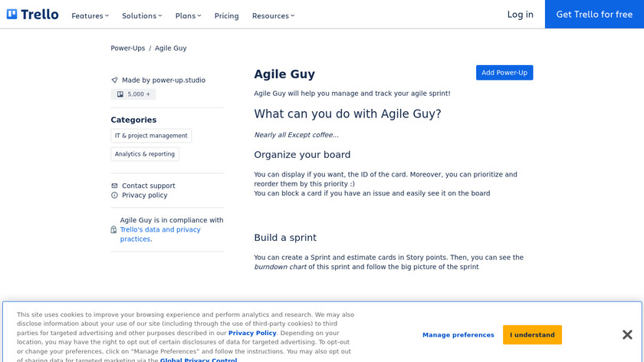Click the Power-Ups breadcrumb link

pyautogui.click(x=127, y=48)
